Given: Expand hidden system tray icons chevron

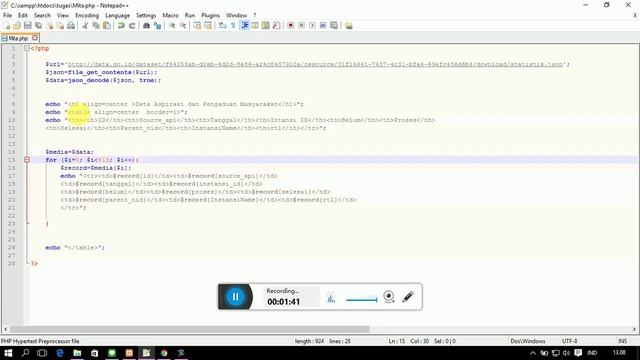Looking at the screenshot, I should (x=533, y=353).
